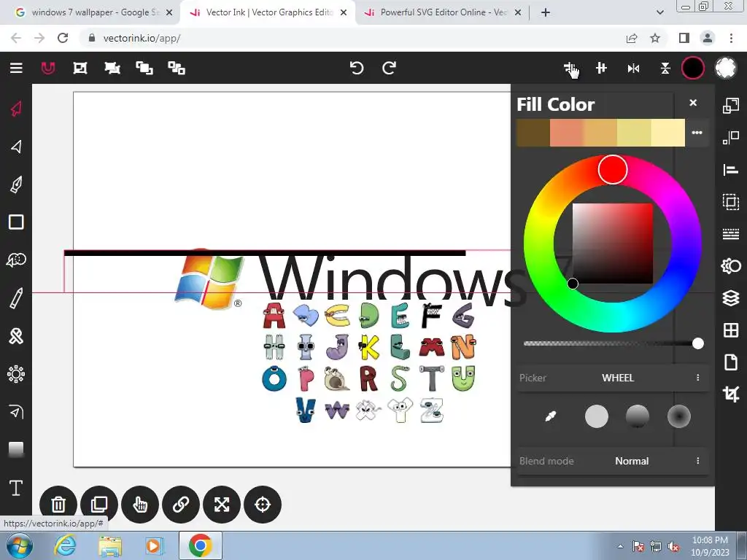Duplicate the selected object
The image size is (747, 560).
click(x=99, y=505)
